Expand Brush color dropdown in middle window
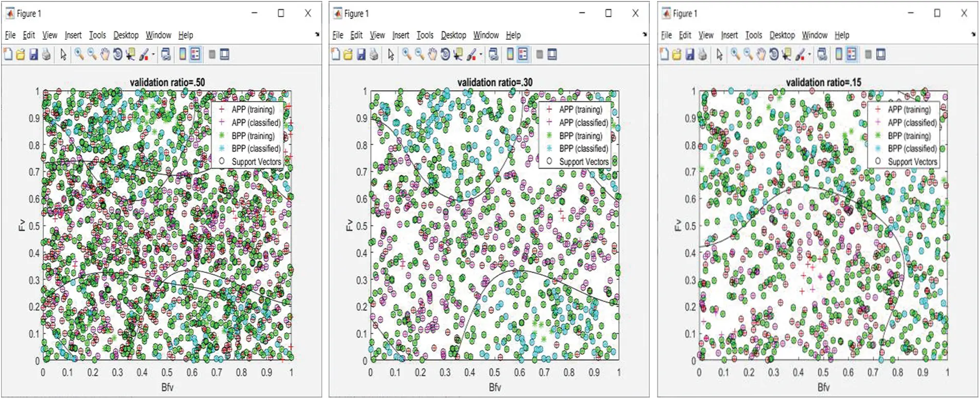The width and height of the screenshot is (980, 399). [x=481, y=54]
